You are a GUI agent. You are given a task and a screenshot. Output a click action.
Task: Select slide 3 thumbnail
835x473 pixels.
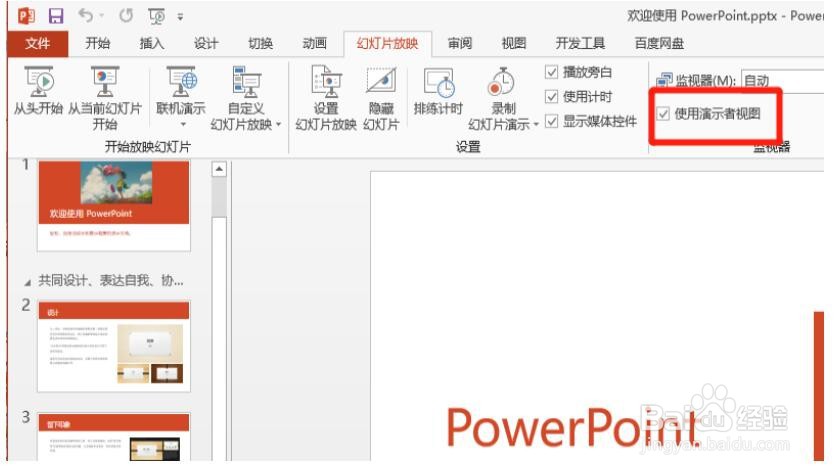pyautogui.click(x=114, y=437)
